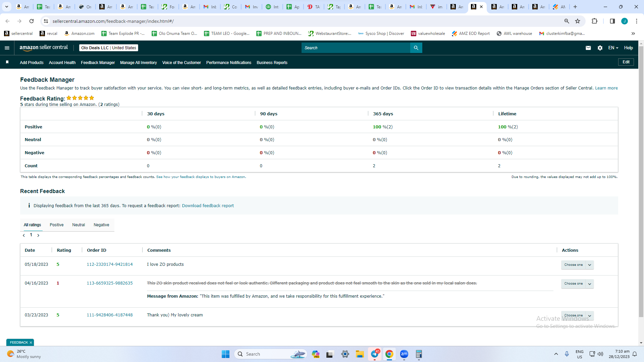
Task: Click the Help link
Action: [x=629, y=48]
